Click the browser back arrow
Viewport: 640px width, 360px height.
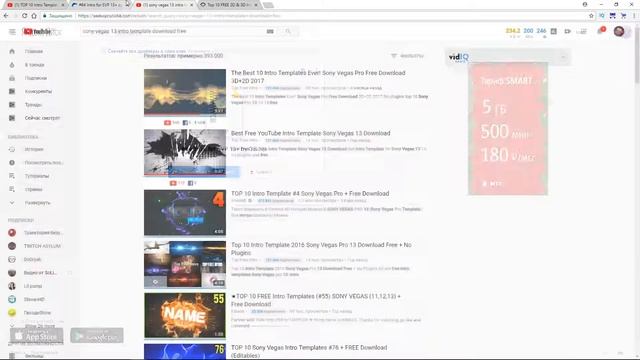6,16
